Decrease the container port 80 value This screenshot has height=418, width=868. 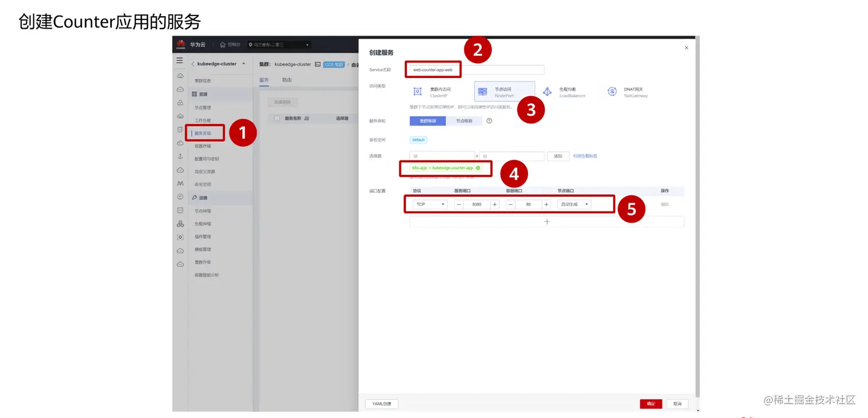click(510, 204)
